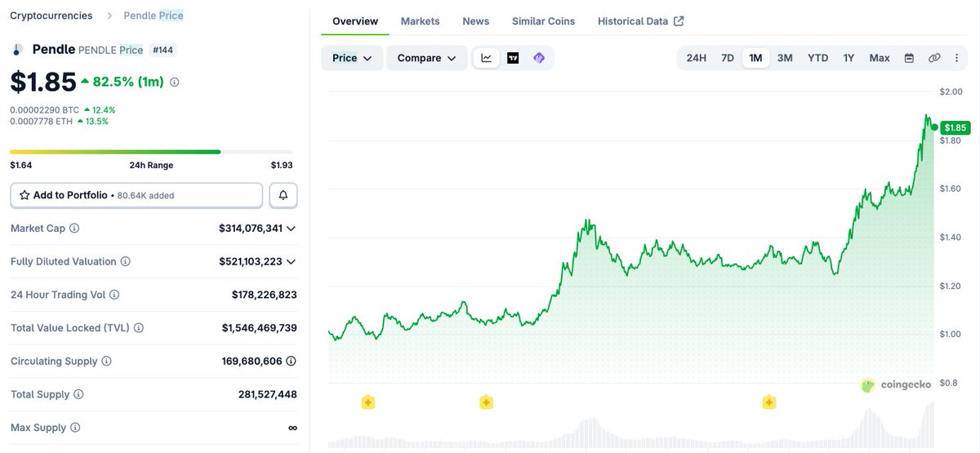Screen dimensions: 980x453
Task: Show Total Value Locked info icon
Action: (139, 328)
